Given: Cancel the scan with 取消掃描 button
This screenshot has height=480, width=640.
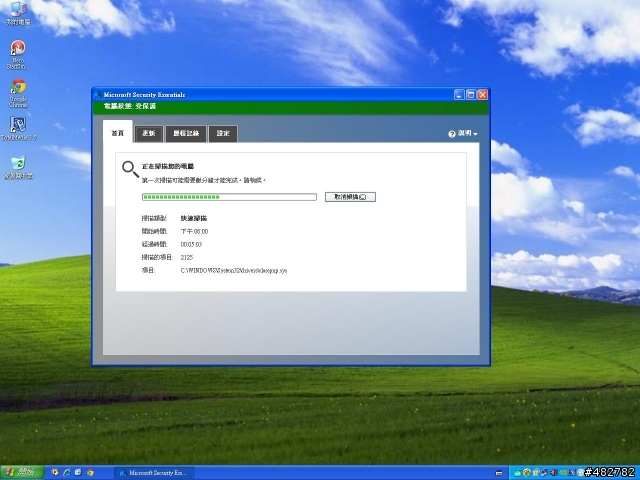Looking at the screenshot, I should pyautogui.click(x=350, y=197).
